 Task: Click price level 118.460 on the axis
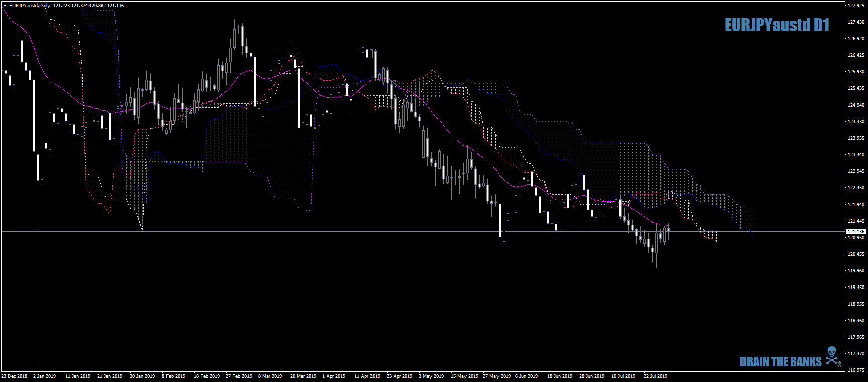(856, 321)
